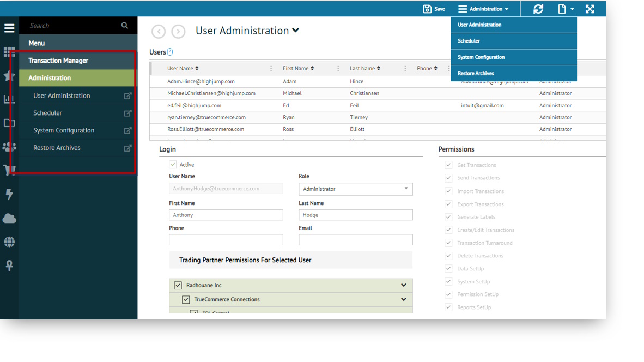Collapse the Radhouane Inc row chevron
This screenshot has width=644, height=362.
[x=403, y=285]
